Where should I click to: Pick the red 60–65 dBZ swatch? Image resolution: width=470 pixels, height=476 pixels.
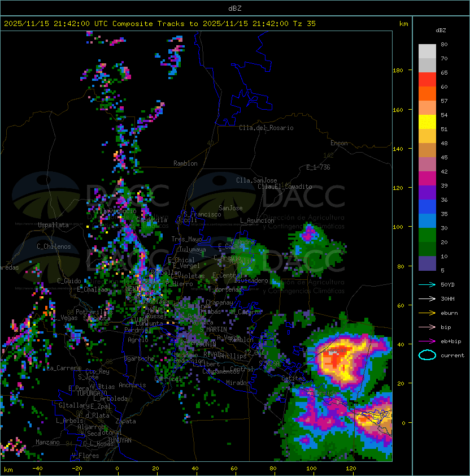427,79
